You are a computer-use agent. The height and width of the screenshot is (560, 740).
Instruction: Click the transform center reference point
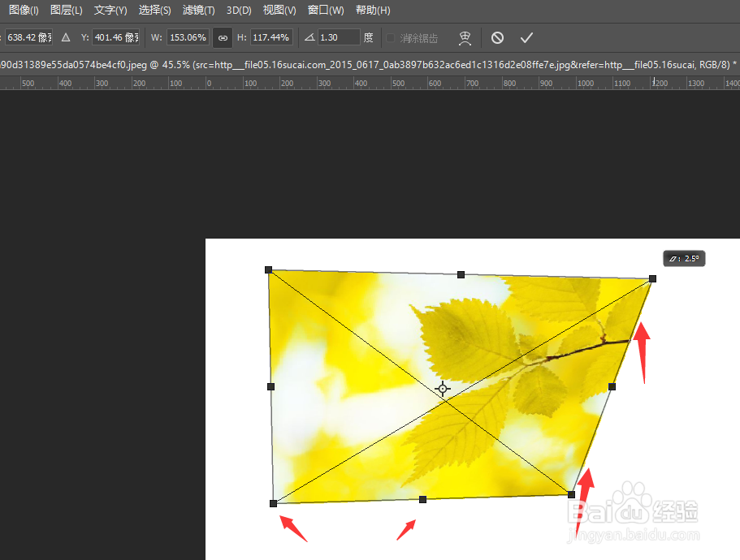pos(443,389)
